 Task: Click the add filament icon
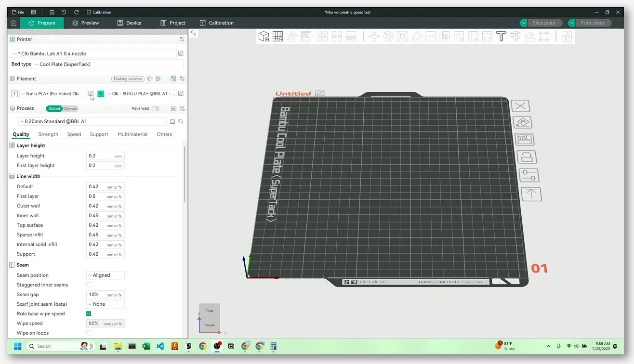point(158,79)
